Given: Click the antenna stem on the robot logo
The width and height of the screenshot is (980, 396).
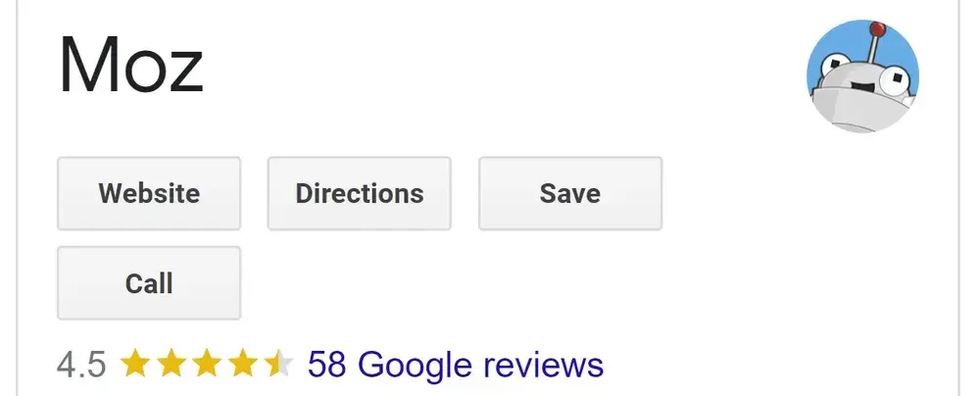Looking at the screenshot, I should tap(872, 49).
